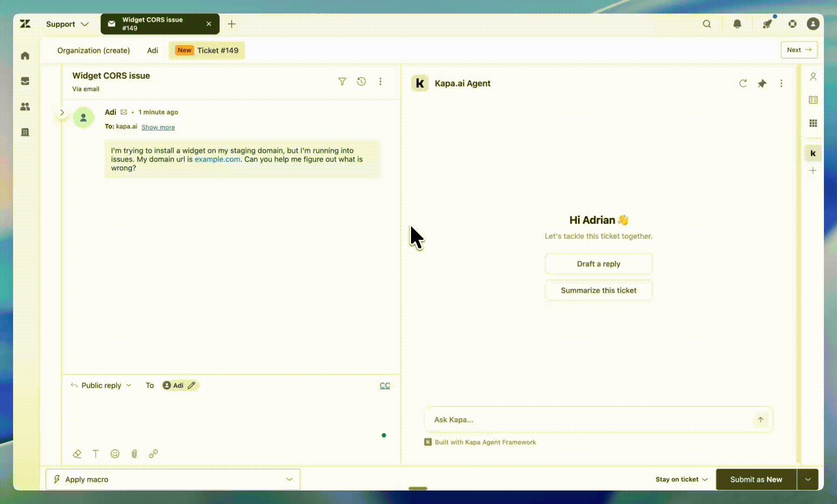The width and height of the screenshot is (837, 504).
Task: Open the Apply macro dropdown
Action: pos(173,479)
